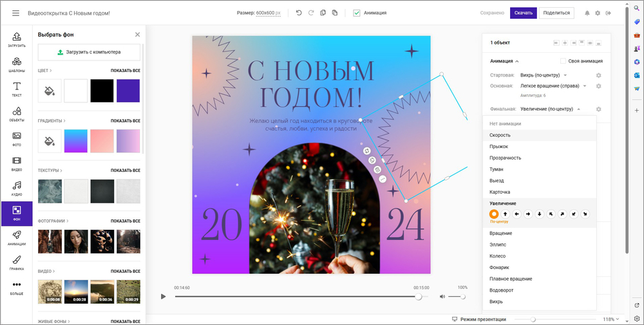644x325 pixels.
Task: Open the Загрузить upload section
Action: [x=17, y=40]
